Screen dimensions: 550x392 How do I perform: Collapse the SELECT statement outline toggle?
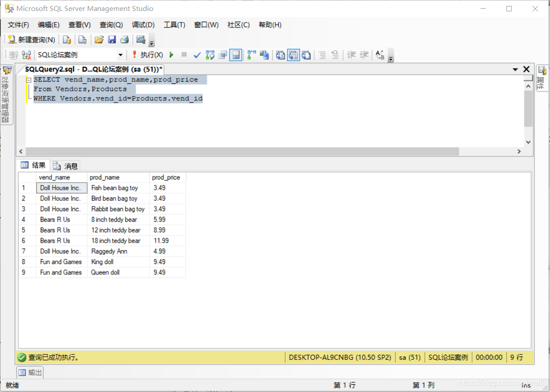[29, 80]
